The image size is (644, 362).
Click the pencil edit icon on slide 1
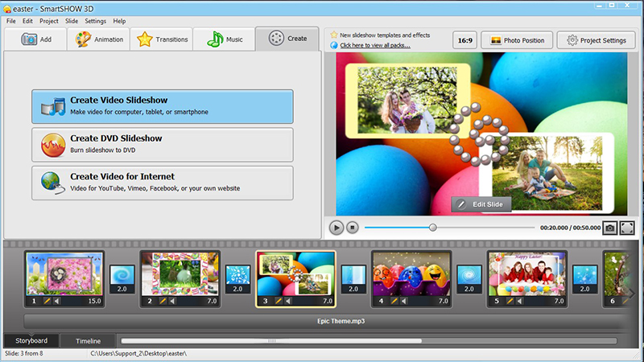[x=47, y=301]
